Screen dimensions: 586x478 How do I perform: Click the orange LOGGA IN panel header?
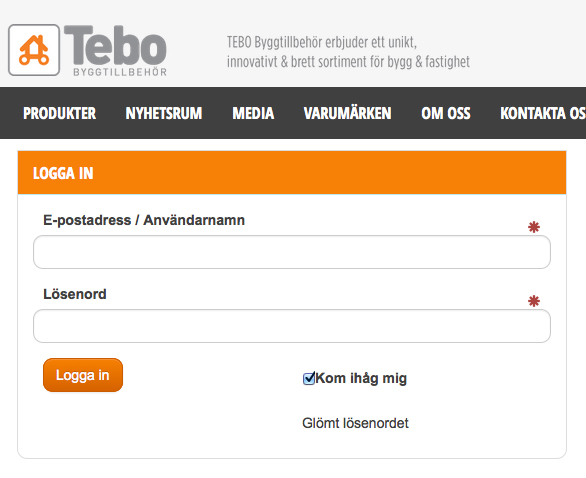292,173
